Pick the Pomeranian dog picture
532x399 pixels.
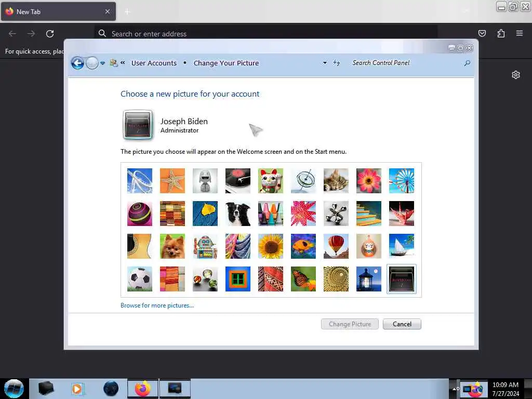pyautogui.click(x=172, y=246)
